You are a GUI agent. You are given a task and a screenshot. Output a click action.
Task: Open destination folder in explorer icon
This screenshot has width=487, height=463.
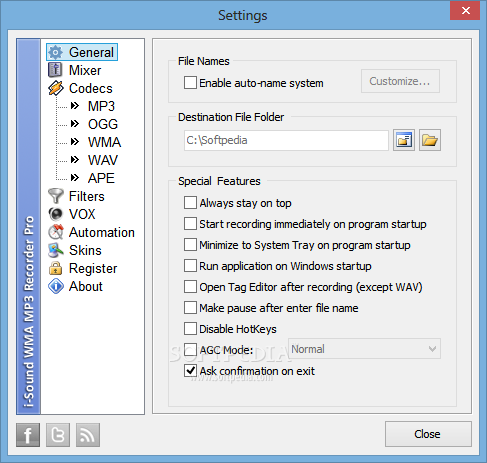pyautogui.click(x=430, y=140)
